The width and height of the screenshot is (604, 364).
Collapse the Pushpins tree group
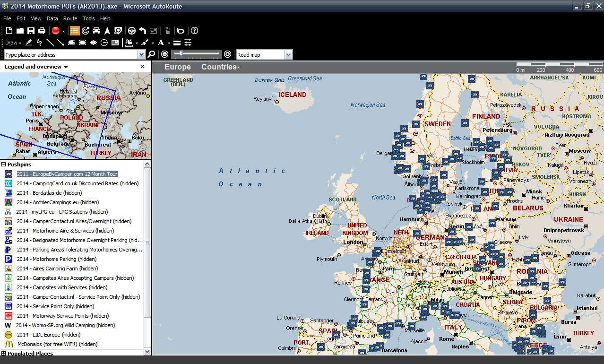(4, 165)
